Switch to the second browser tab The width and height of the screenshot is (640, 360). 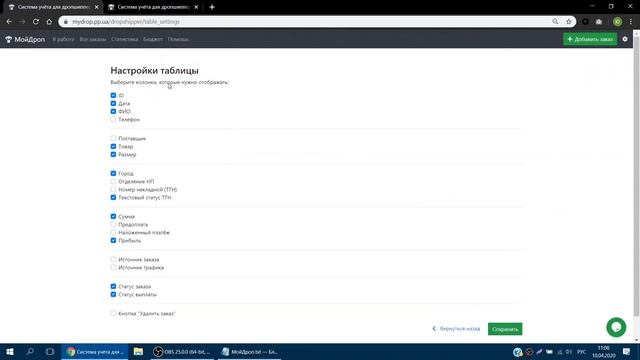coord(153,7)
